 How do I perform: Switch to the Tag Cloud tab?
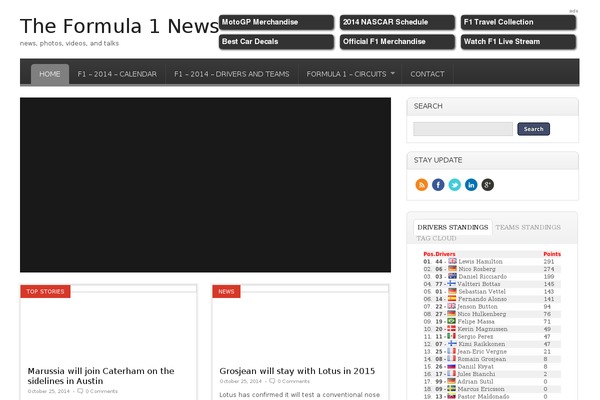(436, 238)
